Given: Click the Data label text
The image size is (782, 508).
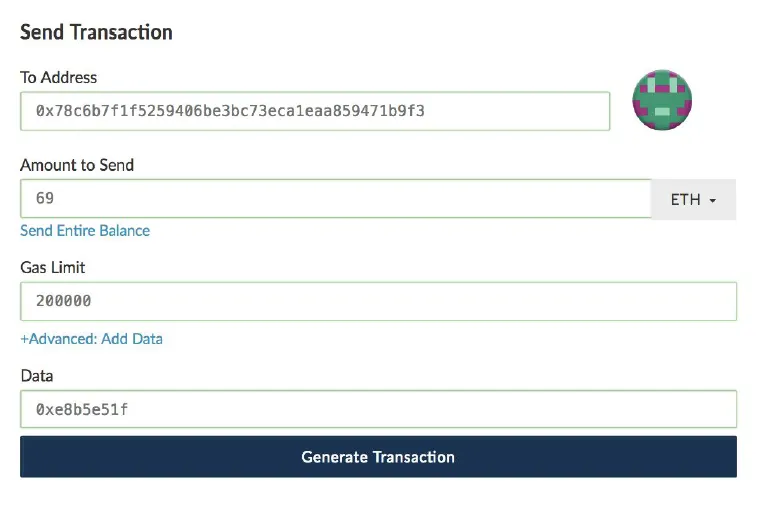Looking at the screenshot, I should click(37, 375).
